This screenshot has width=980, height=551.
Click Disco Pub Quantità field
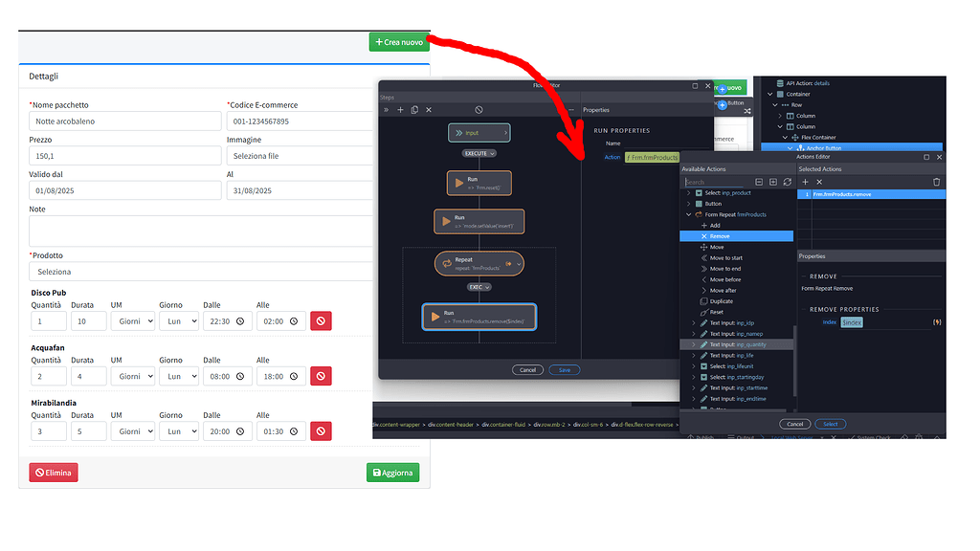tap(49, 321)
